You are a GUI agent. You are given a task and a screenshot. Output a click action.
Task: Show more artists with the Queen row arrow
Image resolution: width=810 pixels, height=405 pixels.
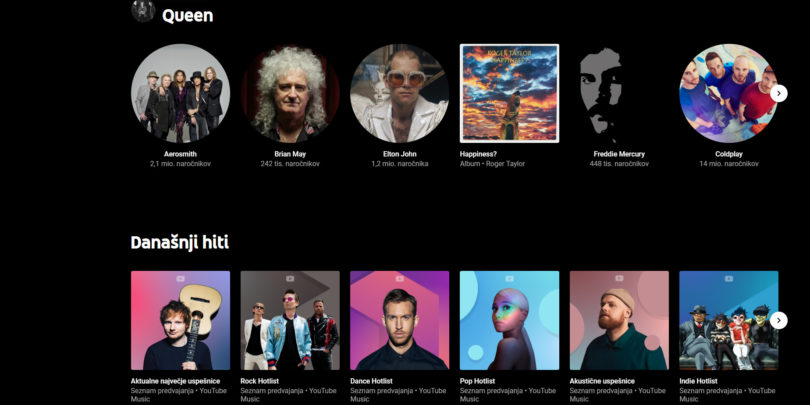(778, 94)
